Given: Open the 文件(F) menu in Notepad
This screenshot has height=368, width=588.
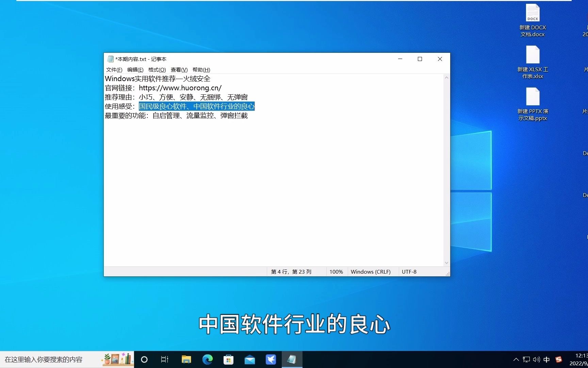Looking at the screenshot, I should click(114, 70).
